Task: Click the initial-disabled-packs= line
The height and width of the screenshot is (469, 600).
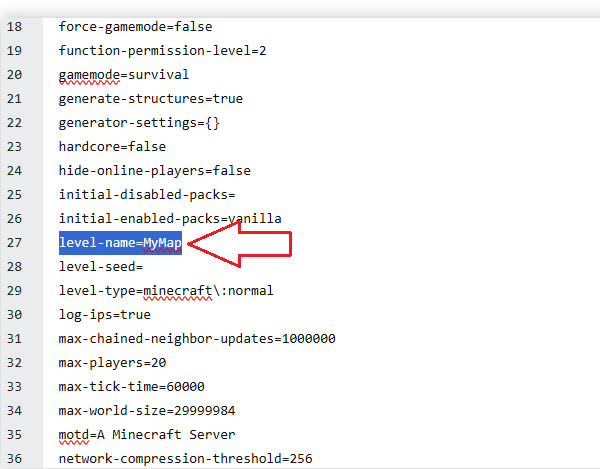Action: coord(146,195)
